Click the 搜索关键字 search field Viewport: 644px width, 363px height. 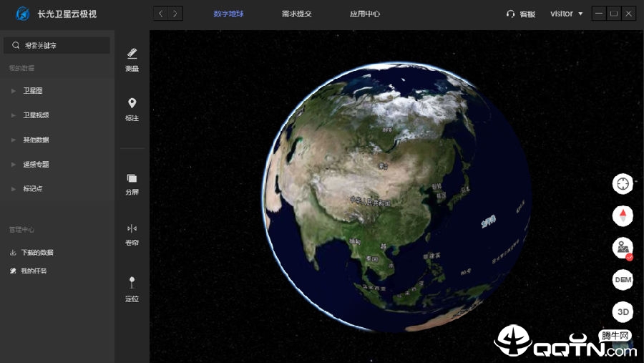(57, 45)
